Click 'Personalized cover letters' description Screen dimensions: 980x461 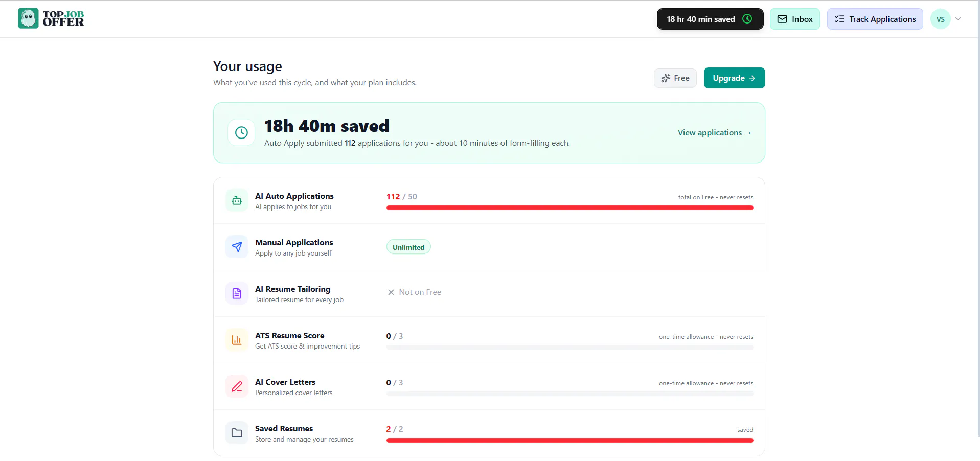click(293, 393)
